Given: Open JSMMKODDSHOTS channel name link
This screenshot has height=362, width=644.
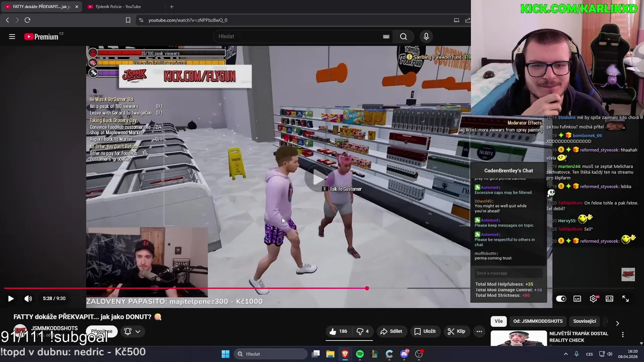Looking at the screenshot, I should pos(54,328).
